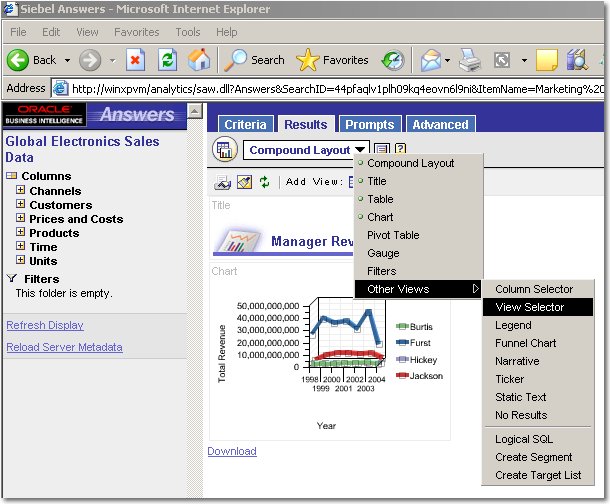This screenshot has height=504, width=610.
Task: Choose Narrative in the submenu
Action: (538, 361)
